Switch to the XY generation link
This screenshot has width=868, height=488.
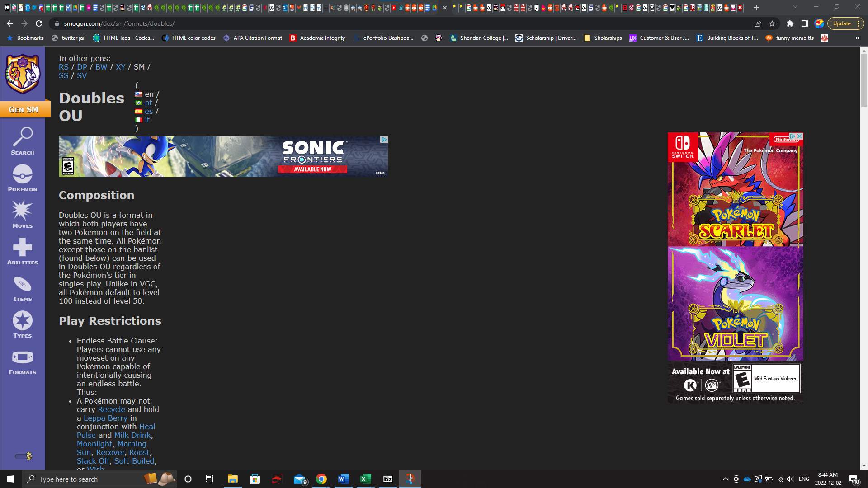pyautogui.click(x=120, y=67)
